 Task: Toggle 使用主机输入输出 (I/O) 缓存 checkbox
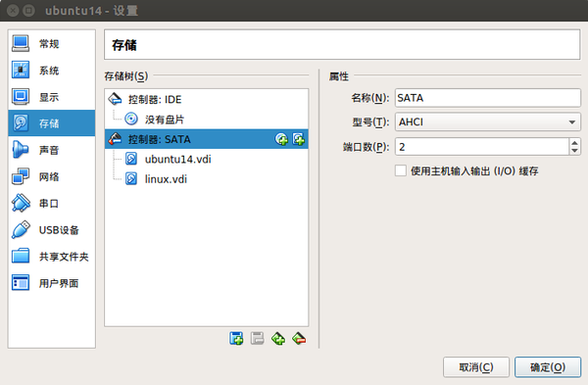(401, 170)
